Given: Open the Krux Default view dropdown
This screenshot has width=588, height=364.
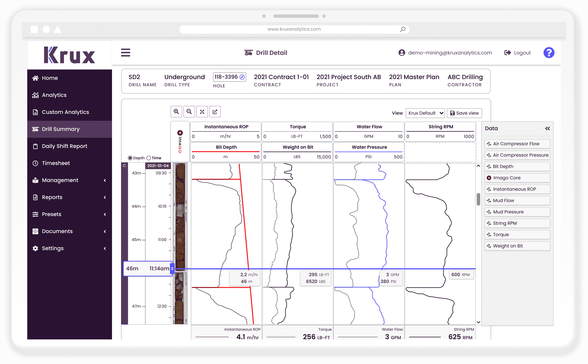Looking at the screenshot, I should [425, 113].
